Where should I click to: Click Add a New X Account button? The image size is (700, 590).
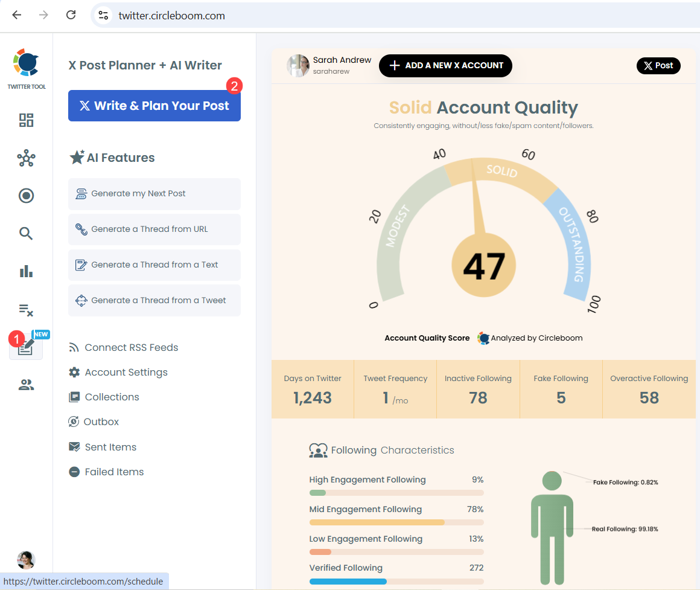click(x=445, y=66)
